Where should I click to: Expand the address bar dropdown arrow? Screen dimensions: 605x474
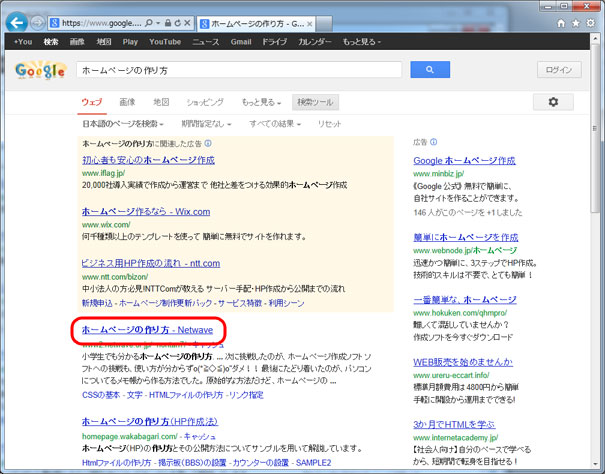point(158,23)
